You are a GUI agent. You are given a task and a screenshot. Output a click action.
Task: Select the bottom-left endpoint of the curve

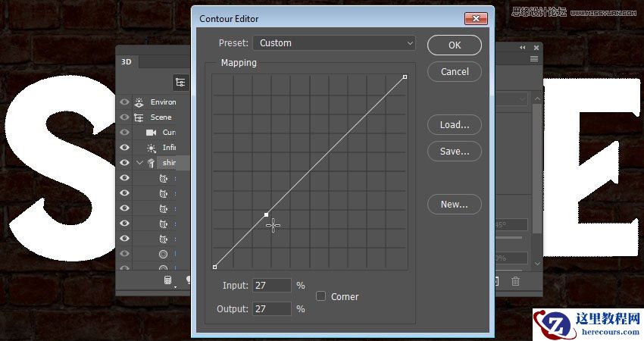point(215,267)
